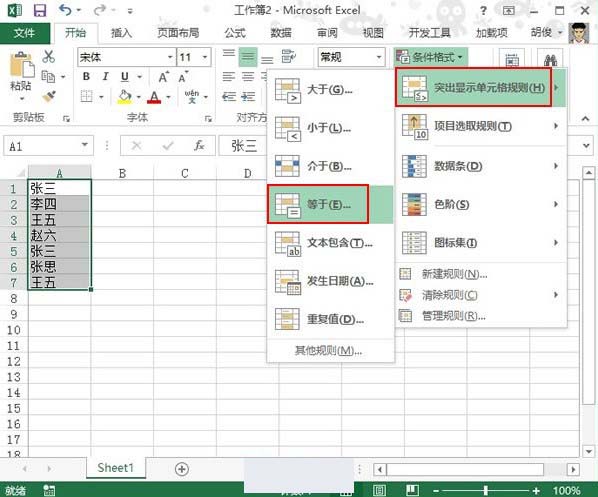Increase font size with large A icon
Image resolution: width=598 pixels, height=497 pixels.
point(164,77)
